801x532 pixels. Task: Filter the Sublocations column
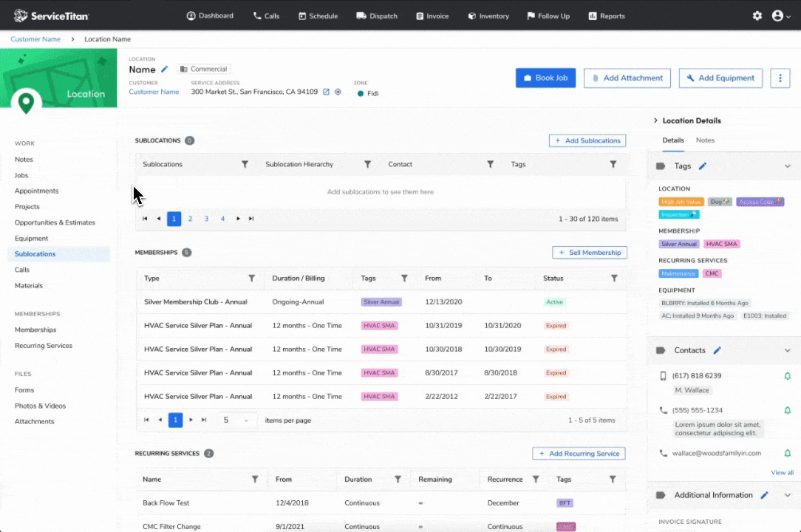(x=245, y=164)
